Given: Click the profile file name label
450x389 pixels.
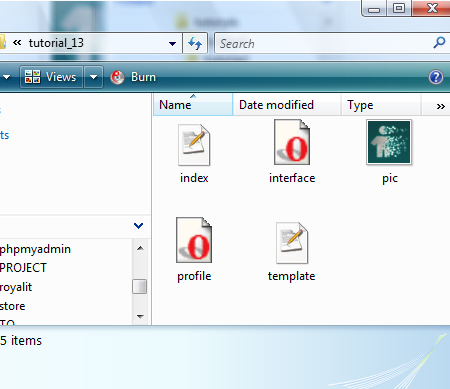Looking at the screenshot, I should coord(194,276).
